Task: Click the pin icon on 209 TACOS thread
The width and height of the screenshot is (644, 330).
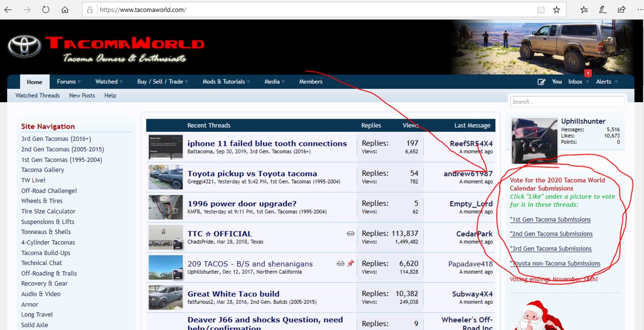Action: [351, 263]
